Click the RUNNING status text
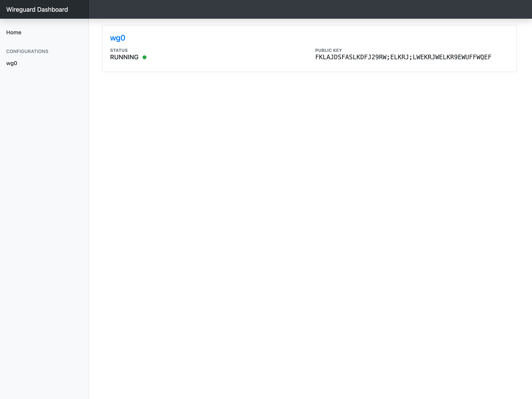The image size is (532, 399). pyautogui.click(x=124, y=57)
